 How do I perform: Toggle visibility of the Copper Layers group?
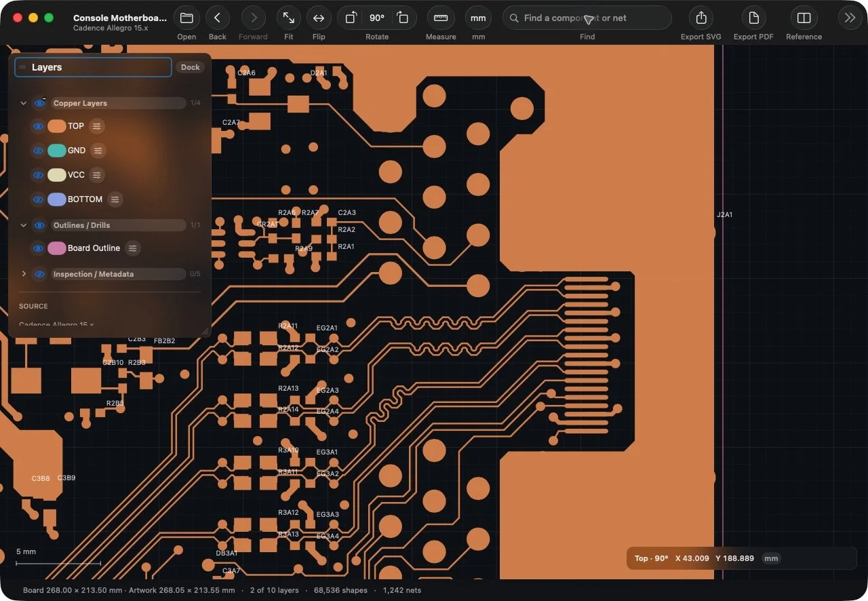39,103
